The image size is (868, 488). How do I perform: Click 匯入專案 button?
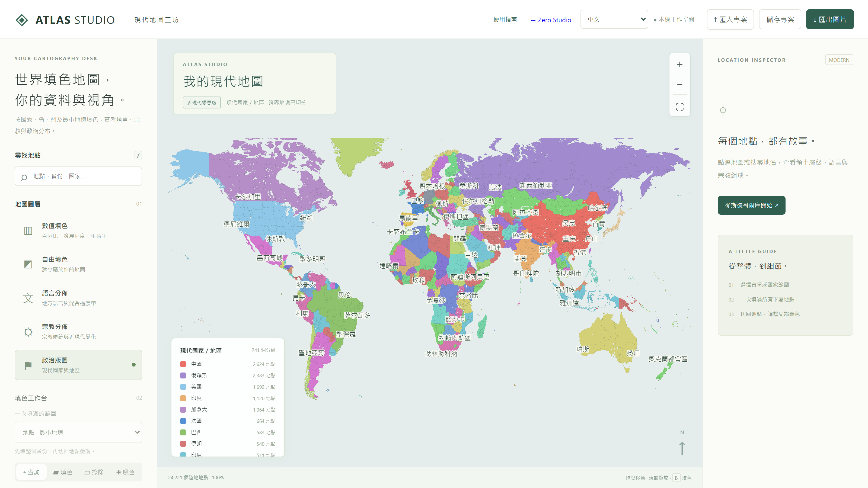730,20
